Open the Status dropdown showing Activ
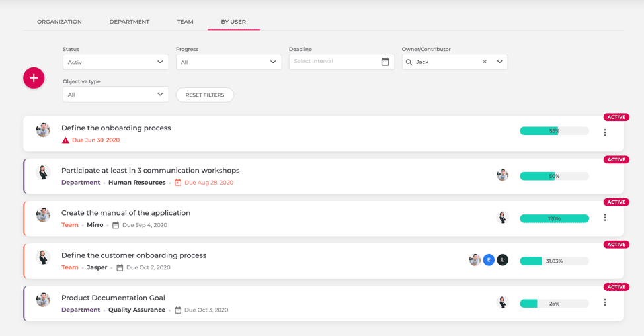 click(116, 62)
